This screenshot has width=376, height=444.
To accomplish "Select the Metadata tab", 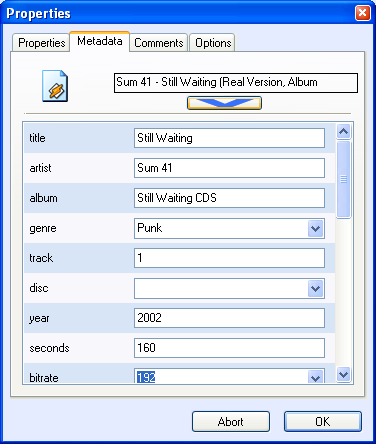I will [100, 41].
